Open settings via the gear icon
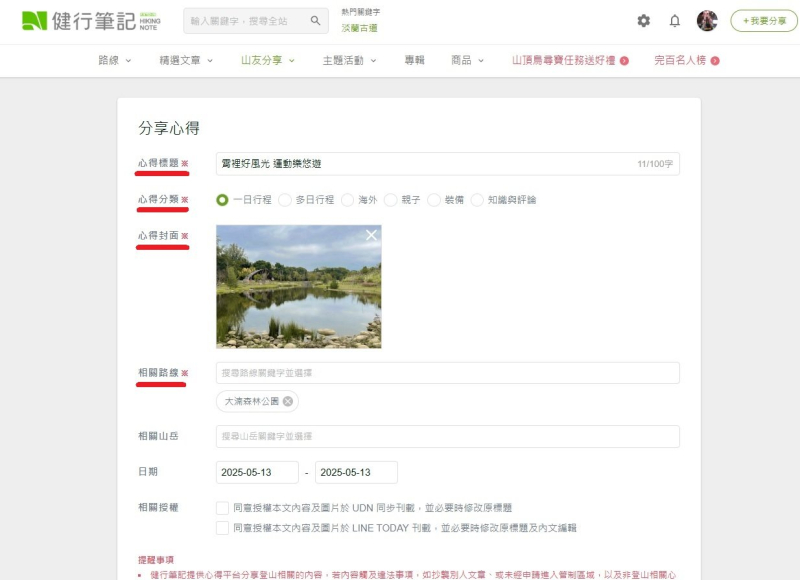This screenshot has height=580, width=800. click(x=643, y=21)
